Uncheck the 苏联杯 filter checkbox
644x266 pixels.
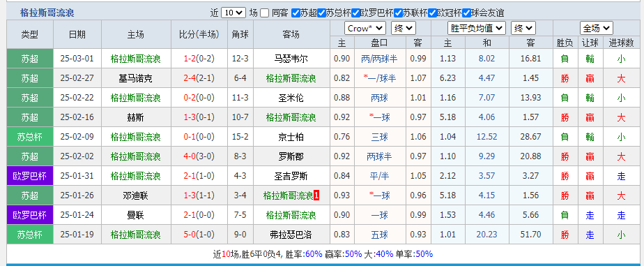(x=398, y=13)
